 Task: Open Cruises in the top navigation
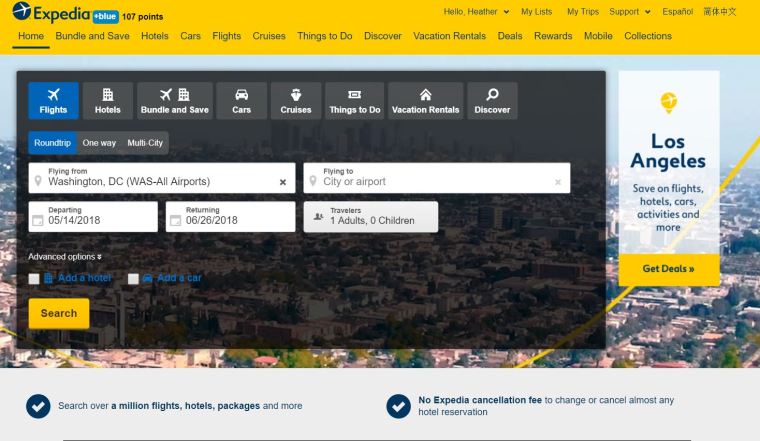269,36
